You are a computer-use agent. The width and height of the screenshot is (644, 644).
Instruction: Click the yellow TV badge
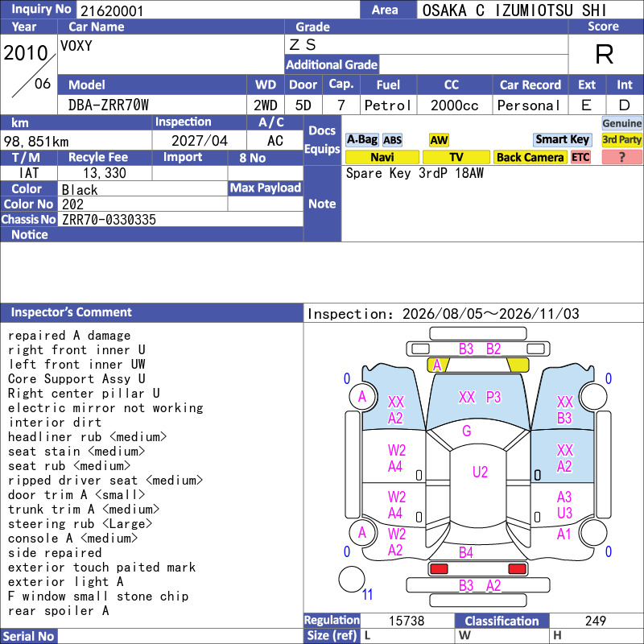[456, 157]
